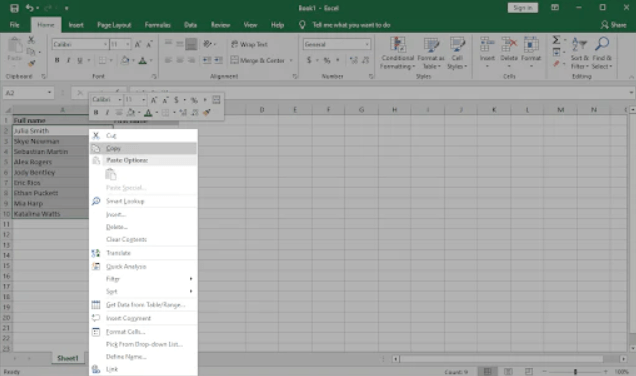The width and height of the screenshot is (636, 376).
Task: Click the Format Painter brush in Clipboard group
Action: coord(31,63)
